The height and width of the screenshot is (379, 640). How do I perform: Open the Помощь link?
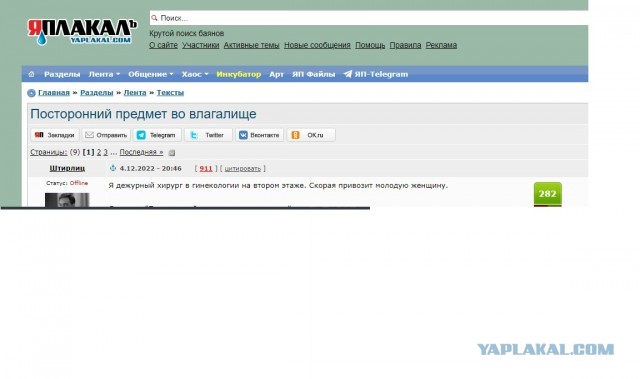pos(370,45)
